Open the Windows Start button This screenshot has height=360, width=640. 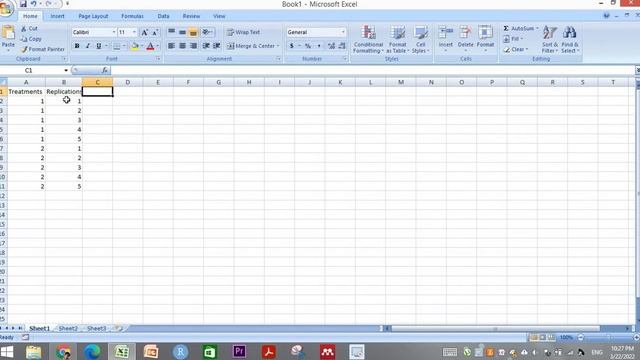tap(7, 352)
